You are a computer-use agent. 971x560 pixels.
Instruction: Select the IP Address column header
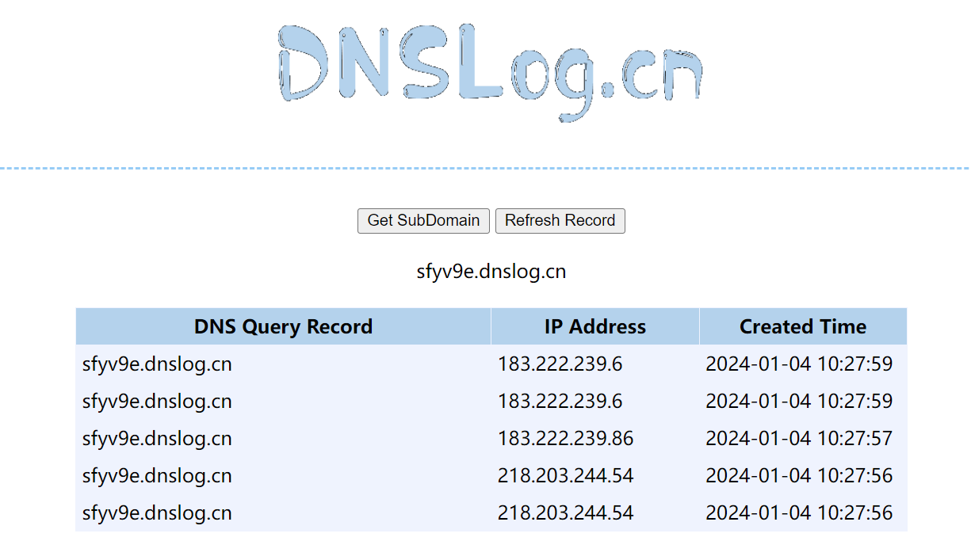(594, 326)
